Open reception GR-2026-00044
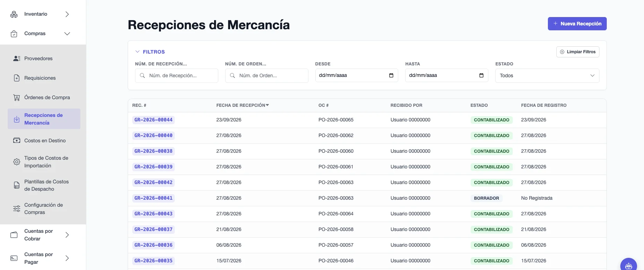This screenshot has width=644, height=270. (154, 120)
